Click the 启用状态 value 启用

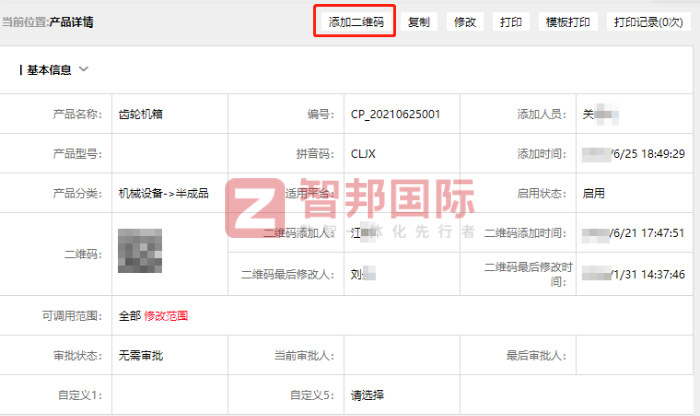pos(594,193)
